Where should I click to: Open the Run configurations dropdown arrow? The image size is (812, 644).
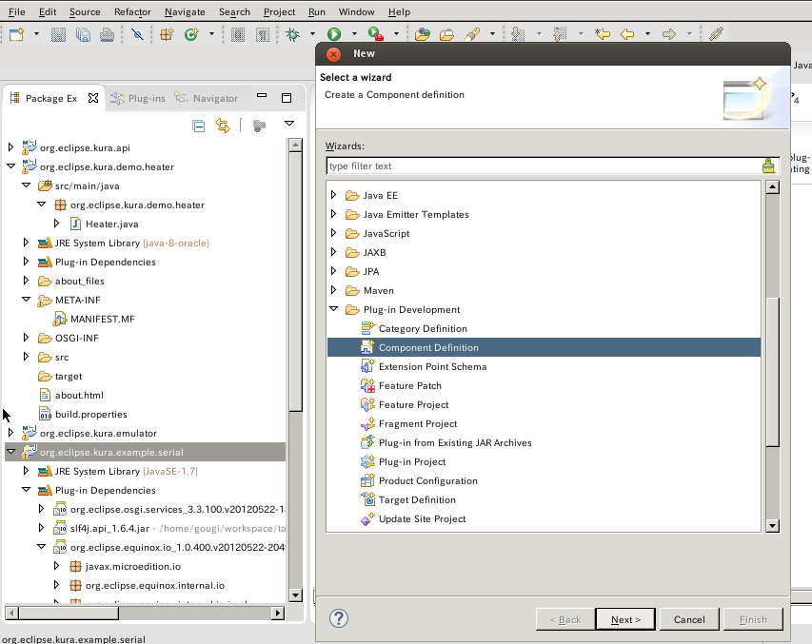(x=354, y=34)
